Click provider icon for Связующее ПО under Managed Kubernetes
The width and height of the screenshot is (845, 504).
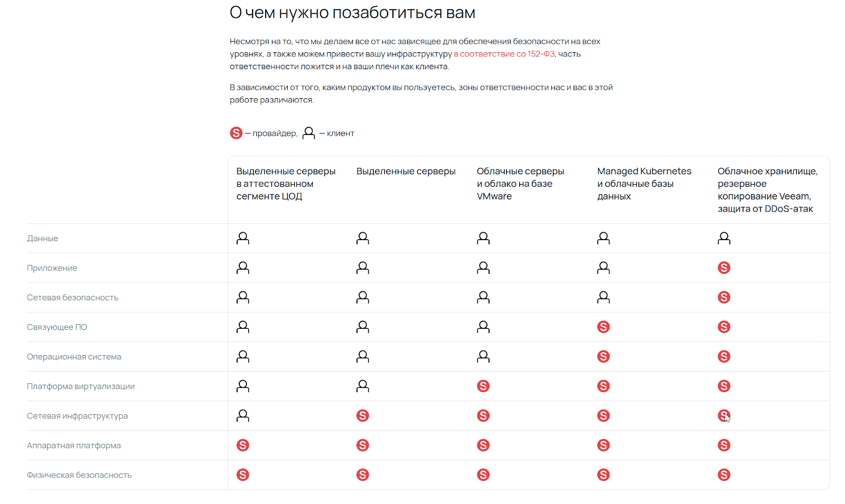604,327
